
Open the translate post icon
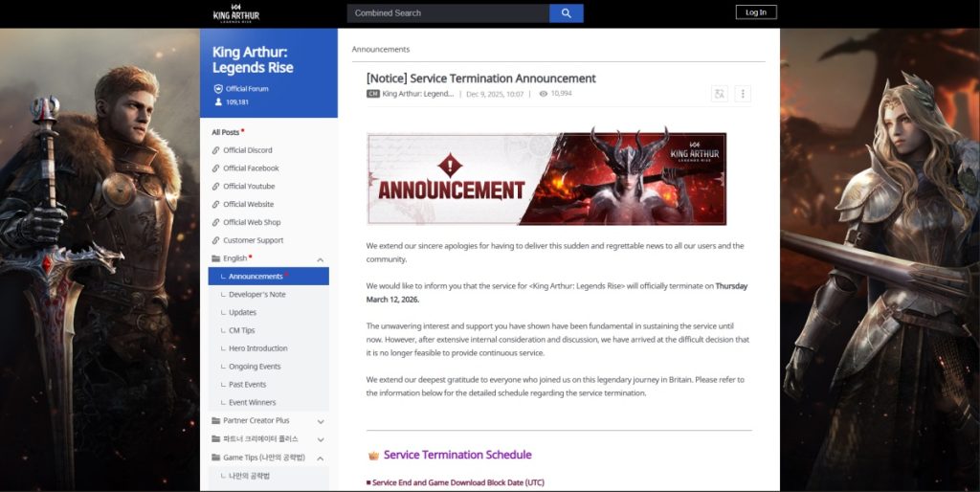click(720, 94)
